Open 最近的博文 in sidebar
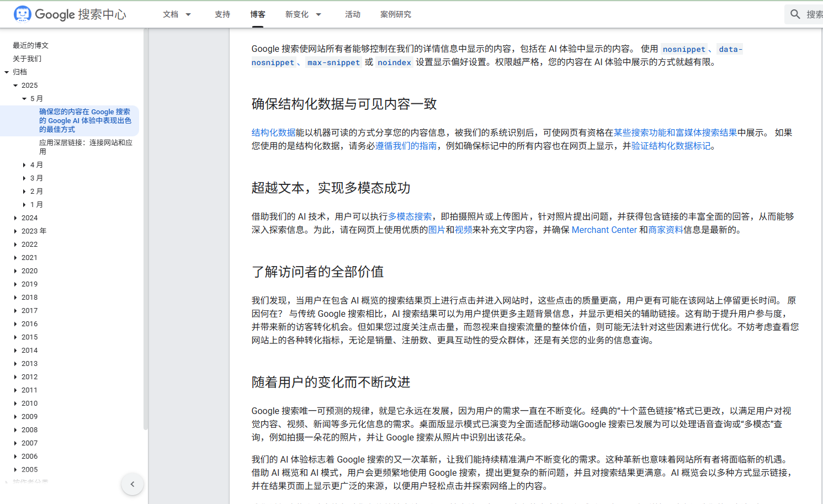Viewport: 823px width, 504px height. [x=31, y=45]
